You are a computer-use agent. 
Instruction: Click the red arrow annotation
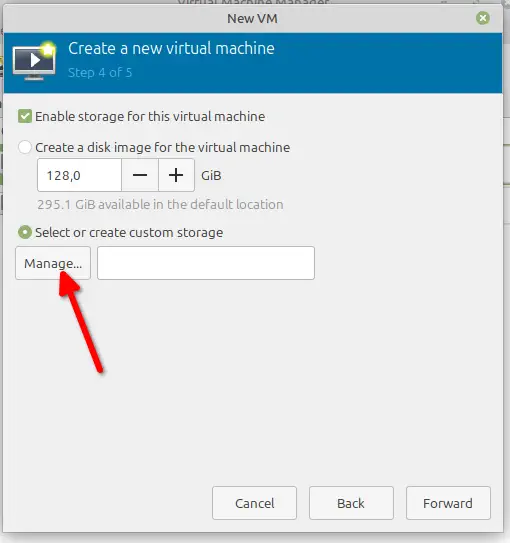(81, 321)
